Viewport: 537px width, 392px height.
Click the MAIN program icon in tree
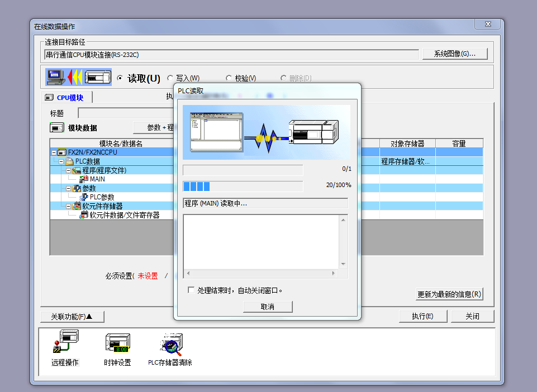(84, 179)
